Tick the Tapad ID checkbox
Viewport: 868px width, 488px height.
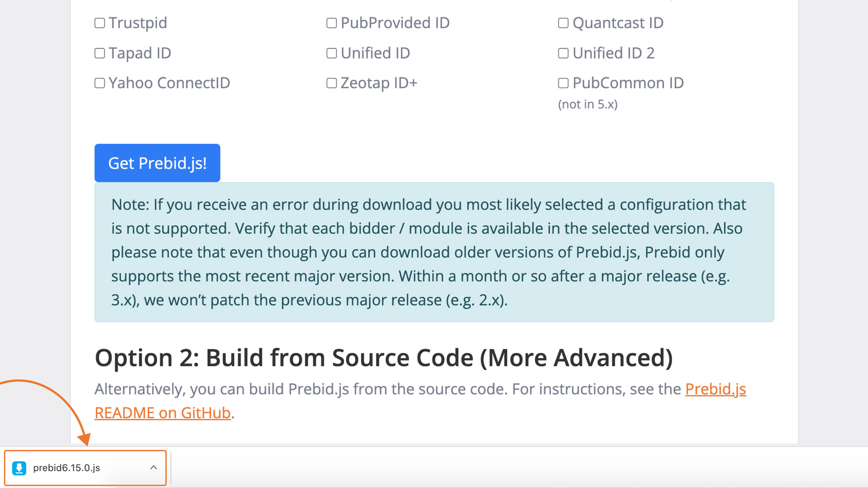tap(100, 53)
